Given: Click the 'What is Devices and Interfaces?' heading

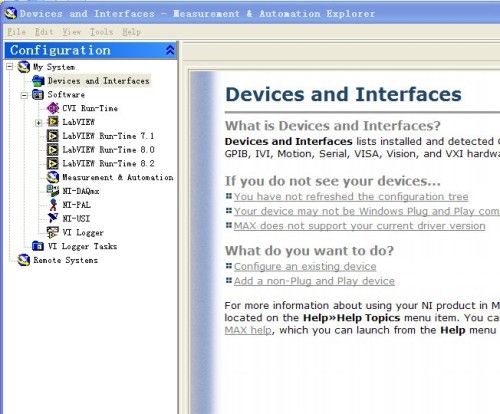Looking at the screenshot, I should point(333,126).
